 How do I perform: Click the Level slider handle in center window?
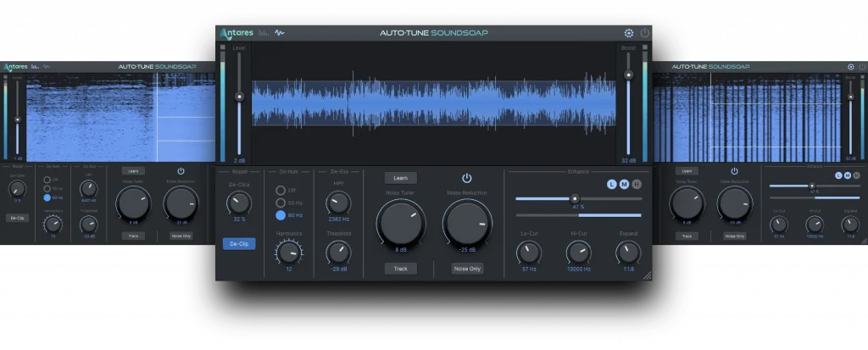pyautogui.click(x=239, y=97)
